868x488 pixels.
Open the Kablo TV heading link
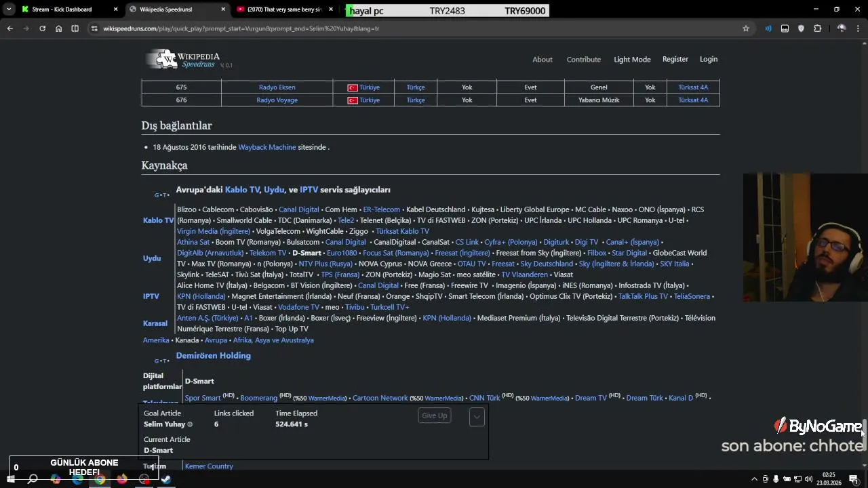(x=242, y=190)
